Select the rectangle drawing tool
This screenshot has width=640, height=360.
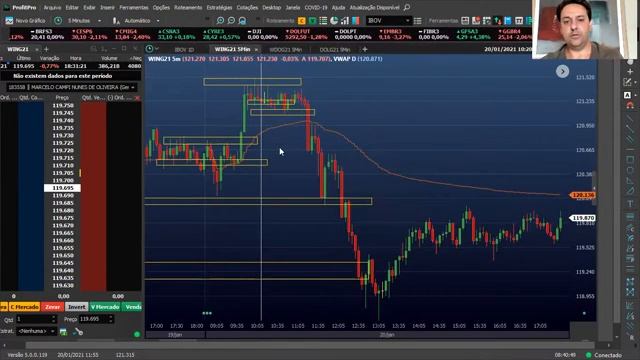[x=630, y=160]
